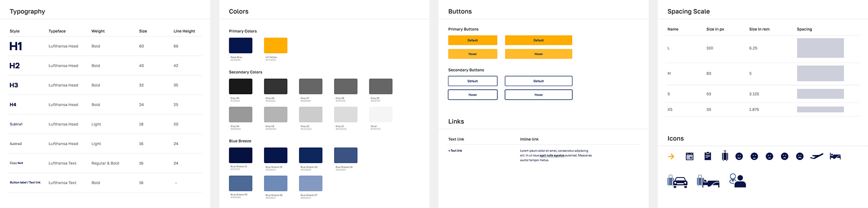
Task: Select the upright suitcase icon
Action: pyautogui.click(x=725, y=156)
